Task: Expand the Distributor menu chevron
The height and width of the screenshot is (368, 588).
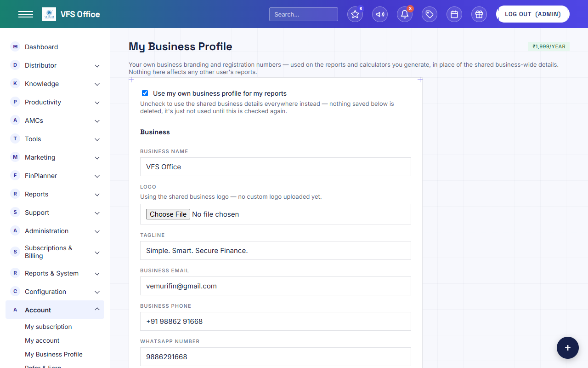Action: pyautogui.click(x=97, y=66)
